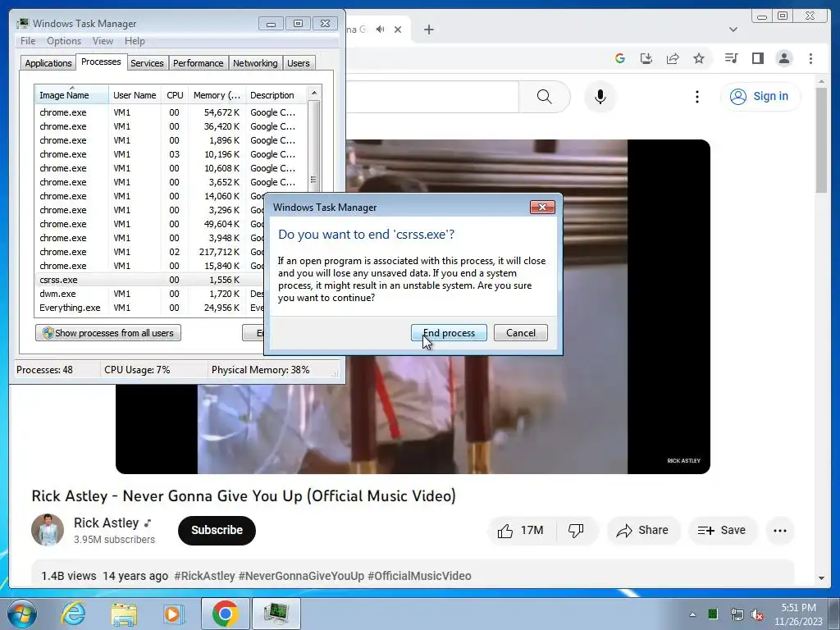
Task: Open the Networking tab
Action: click(255, 63)
